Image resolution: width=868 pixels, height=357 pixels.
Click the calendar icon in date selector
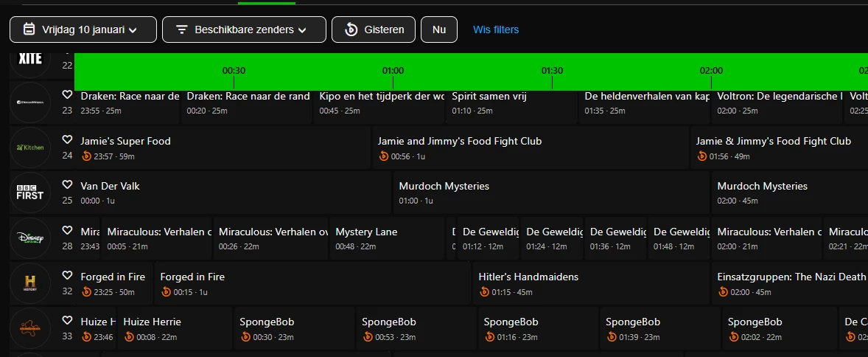(x=29, y=30)
